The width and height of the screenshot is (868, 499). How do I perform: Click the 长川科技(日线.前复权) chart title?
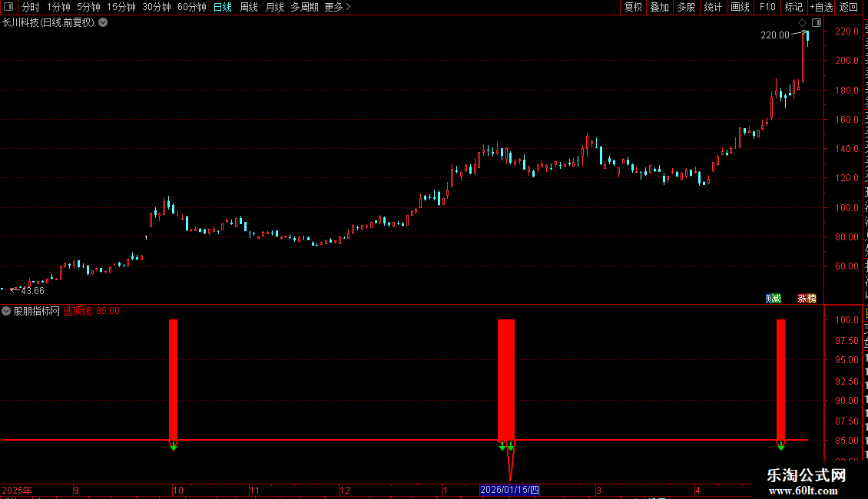pos(48,23)
